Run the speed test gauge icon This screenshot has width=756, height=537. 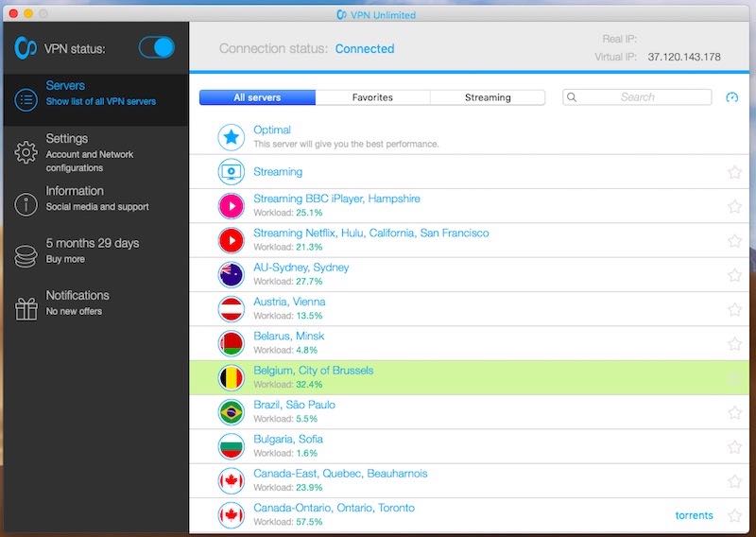pyautogui.click(x=731, y=97)
